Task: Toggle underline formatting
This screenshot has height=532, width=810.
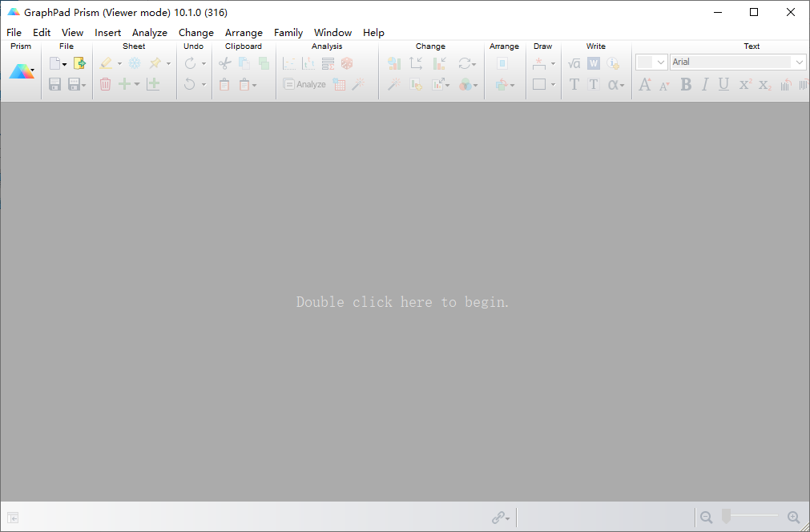Action: coord(723,85)
